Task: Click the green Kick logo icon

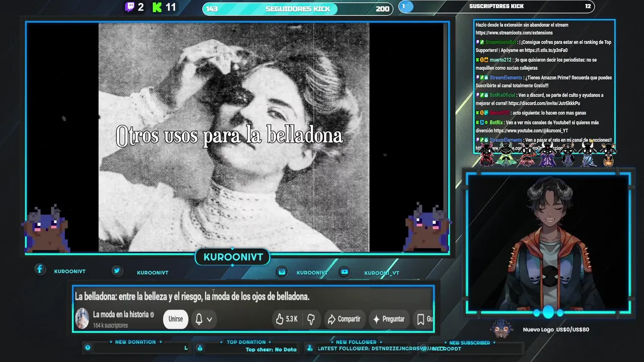Action: [x=157, y=7]
